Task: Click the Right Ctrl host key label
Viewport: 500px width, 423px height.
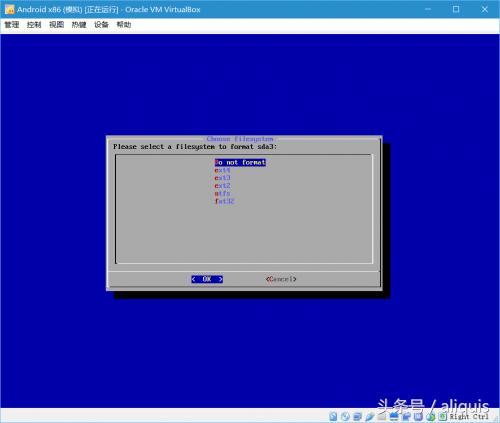Action: (469, 416)
